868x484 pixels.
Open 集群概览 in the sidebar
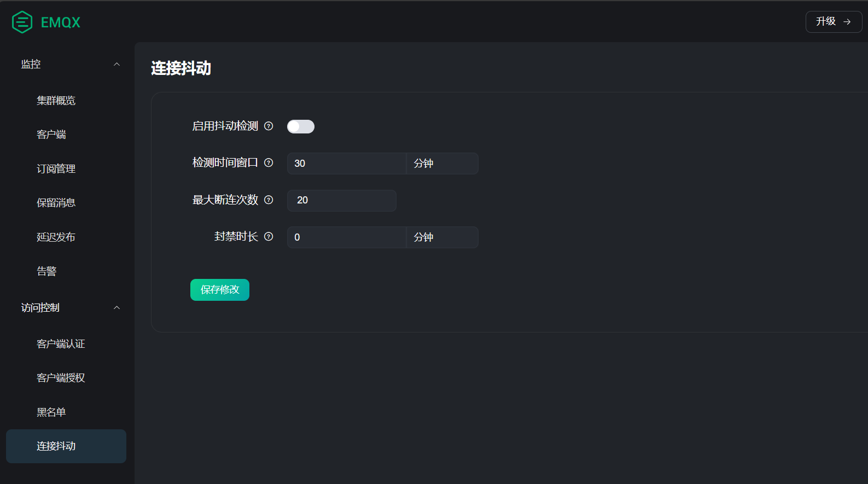pyautogui.click(x=56, y=101)
